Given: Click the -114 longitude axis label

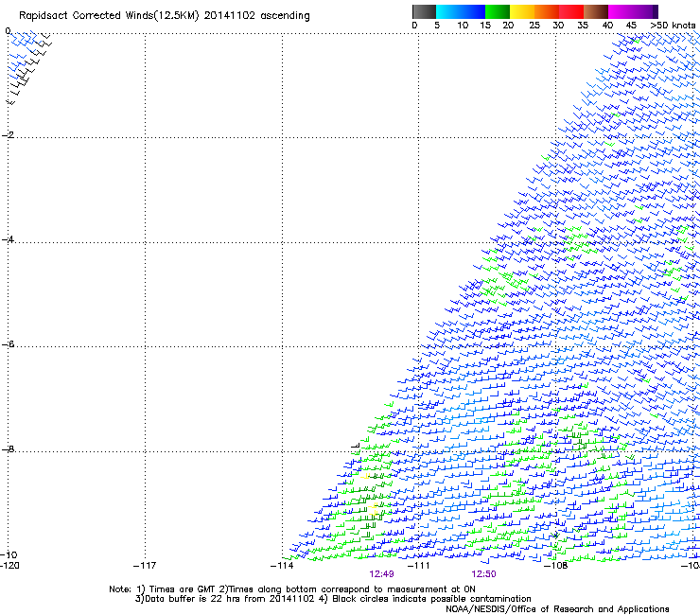Looking at the screenshot, I should point(282,566).
